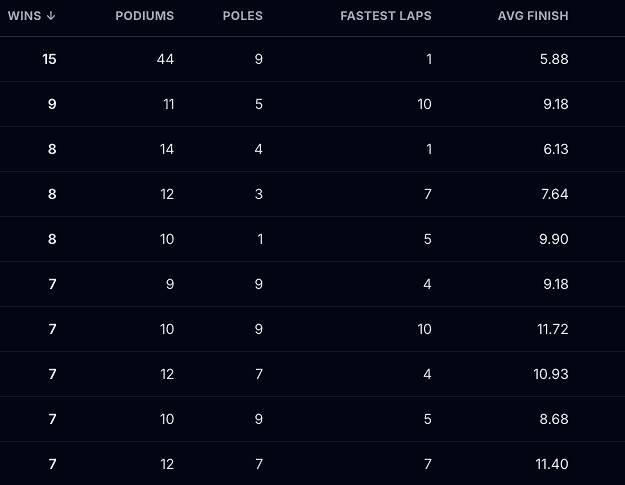Screen dimensions: 625x485
Task: Click the 1 pole cell in poles column
Action: (x=260, y=239)
